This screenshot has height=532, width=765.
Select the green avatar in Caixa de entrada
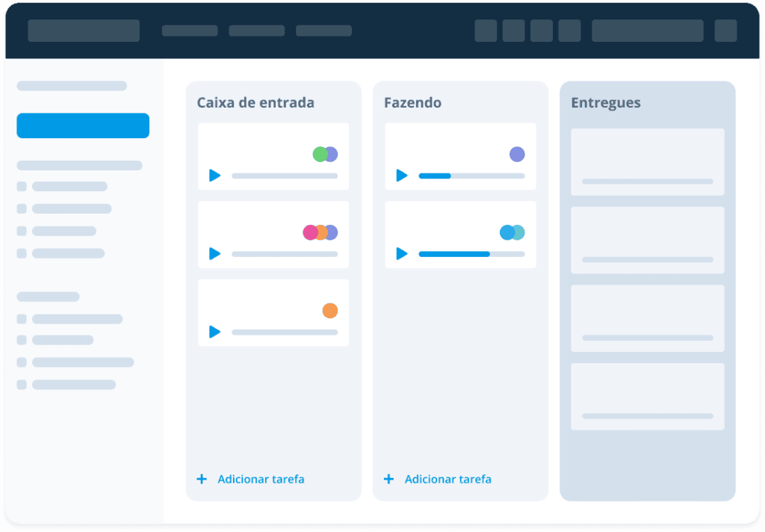pyautogui.click(x=320, y=154)
